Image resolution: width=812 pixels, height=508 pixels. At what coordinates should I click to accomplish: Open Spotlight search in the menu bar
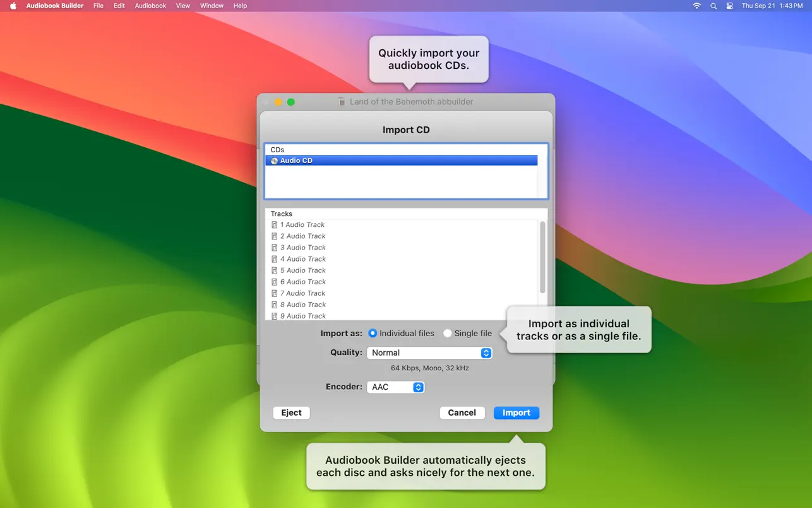point(713,6)
